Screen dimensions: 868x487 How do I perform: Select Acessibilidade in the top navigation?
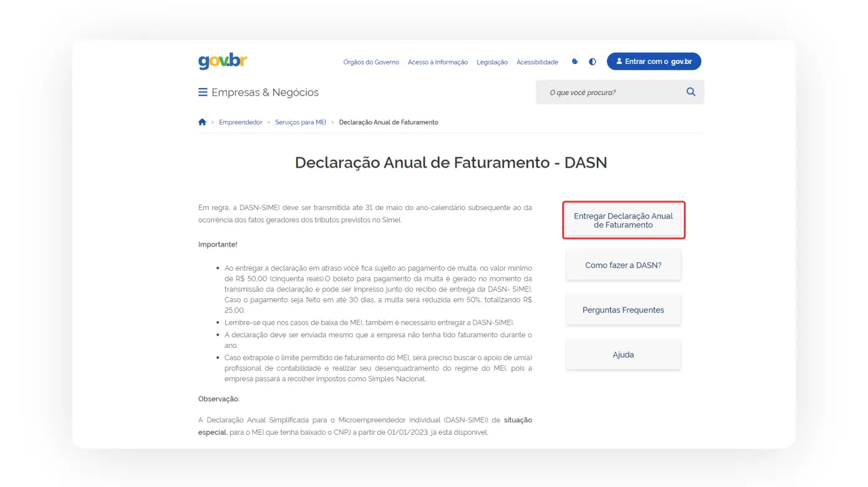coord(537,62)
